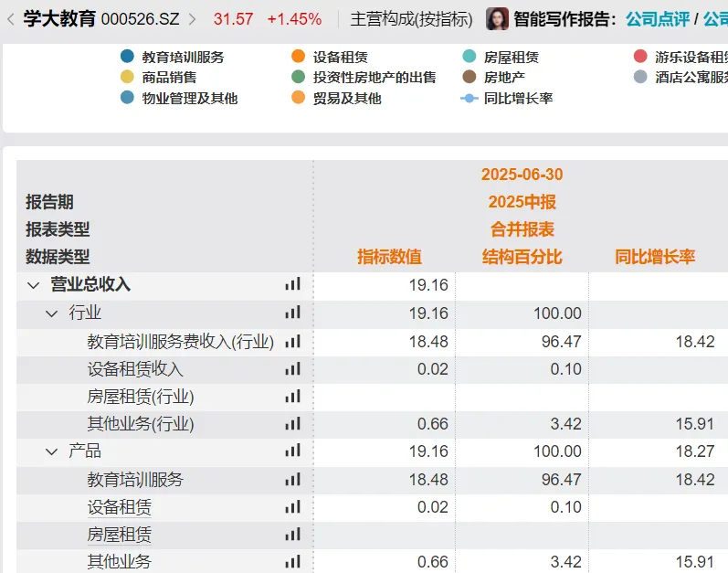Open chart icon for 教育培训服务 row
This screenshot has height=573, width=728.
click(x=293, y=479)
